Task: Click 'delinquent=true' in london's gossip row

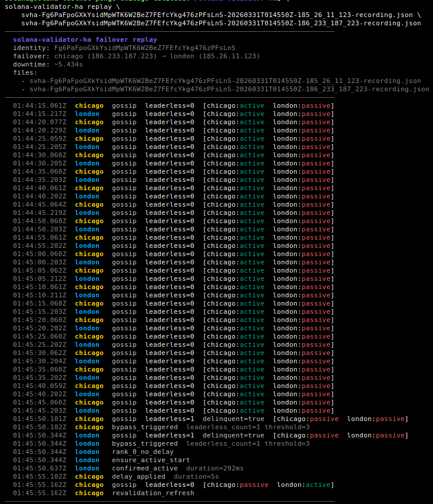Action: [x=233, y=435]
